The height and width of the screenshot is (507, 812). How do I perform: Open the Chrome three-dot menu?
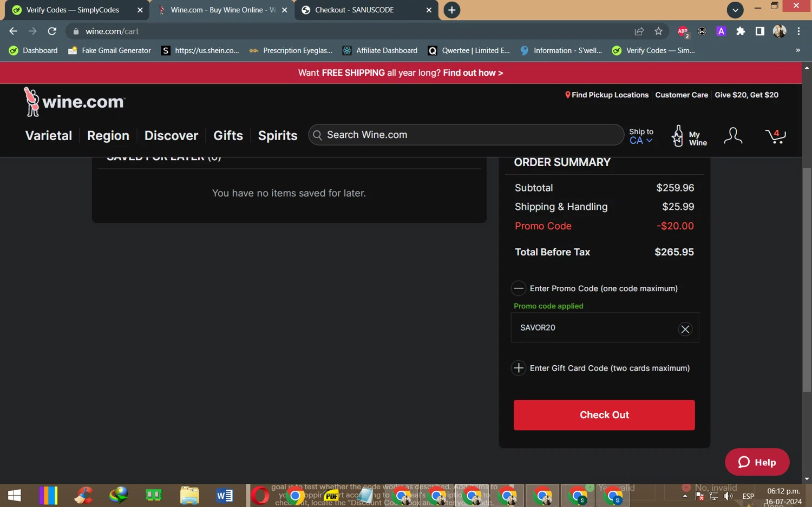(x=798, y=31)
